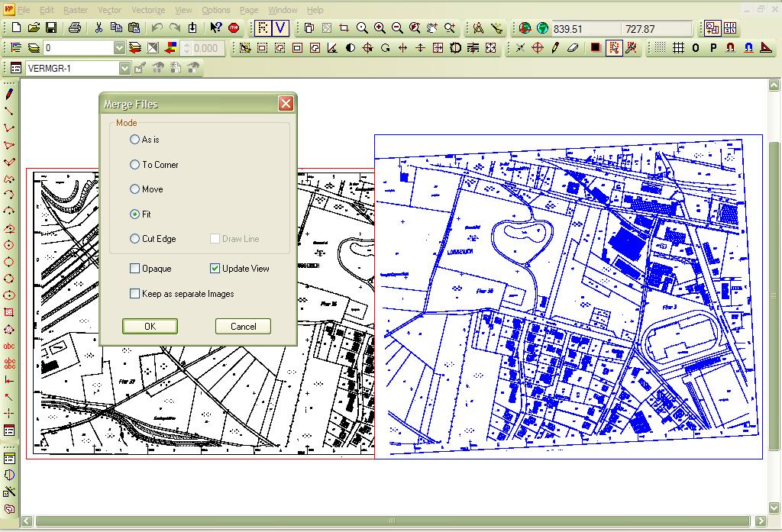
Task: Click the Print icon in toolbar
Action: (x=74, y=28)
